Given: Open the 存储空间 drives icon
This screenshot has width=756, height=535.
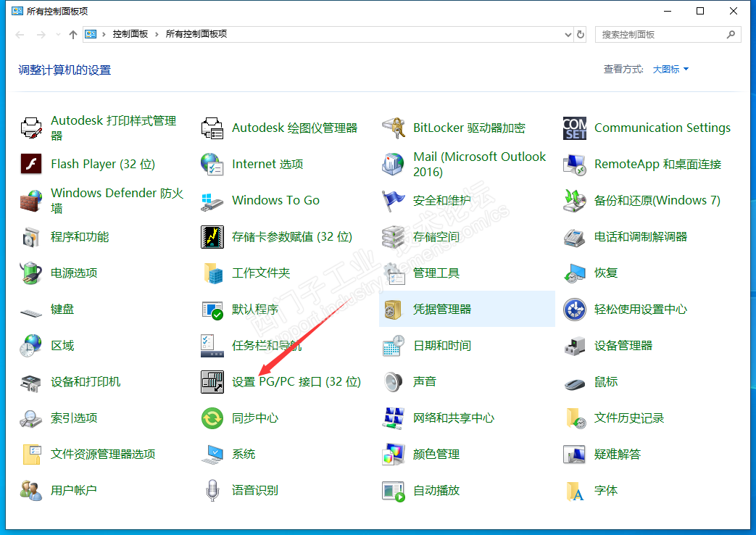Looking at the screenshot, I should [x=394, y=237].
